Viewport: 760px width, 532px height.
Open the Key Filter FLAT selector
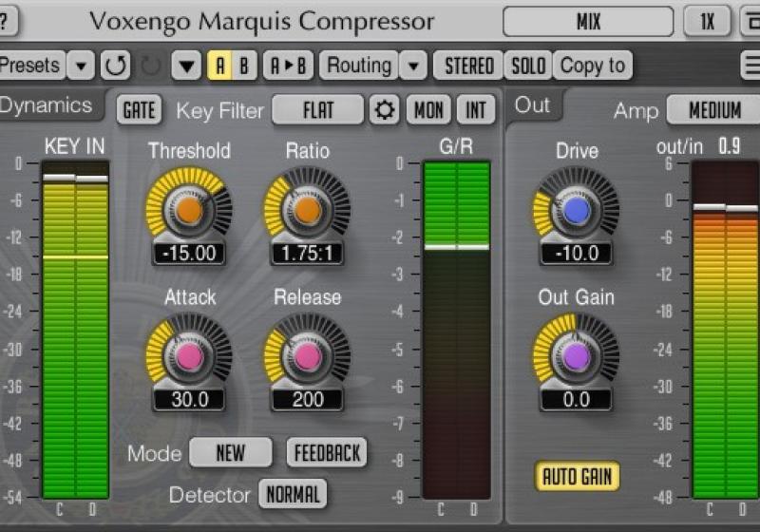(x=318, y=110)
